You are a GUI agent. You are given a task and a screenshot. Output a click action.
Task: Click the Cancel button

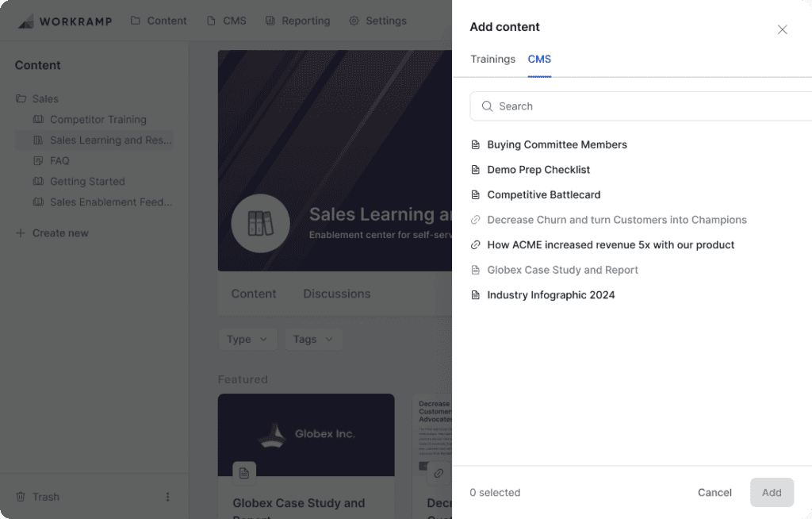714,493
